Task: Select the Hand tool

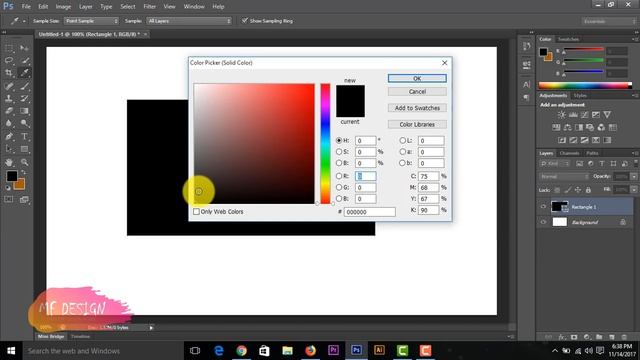Action: tap(9, 162)
